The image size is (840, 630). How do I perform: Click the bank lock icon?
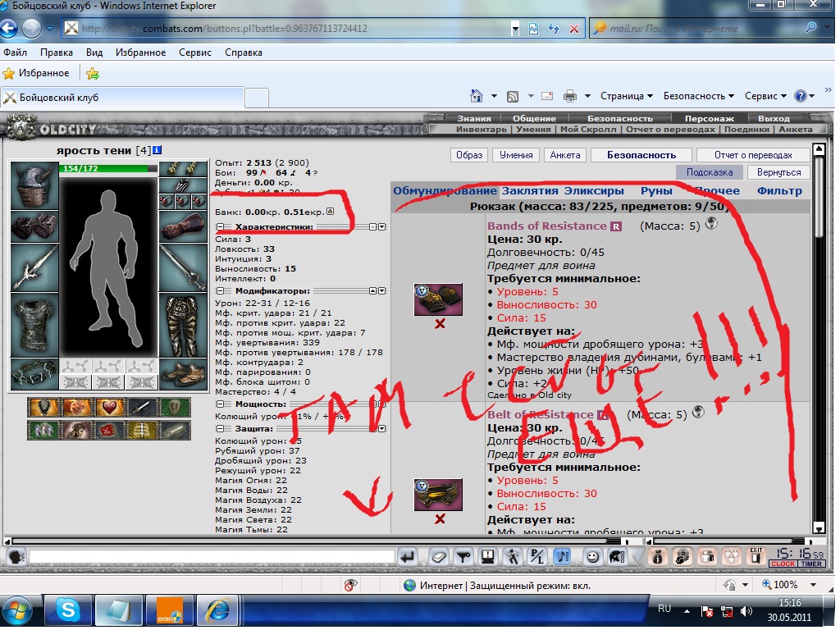pos(330,212)
